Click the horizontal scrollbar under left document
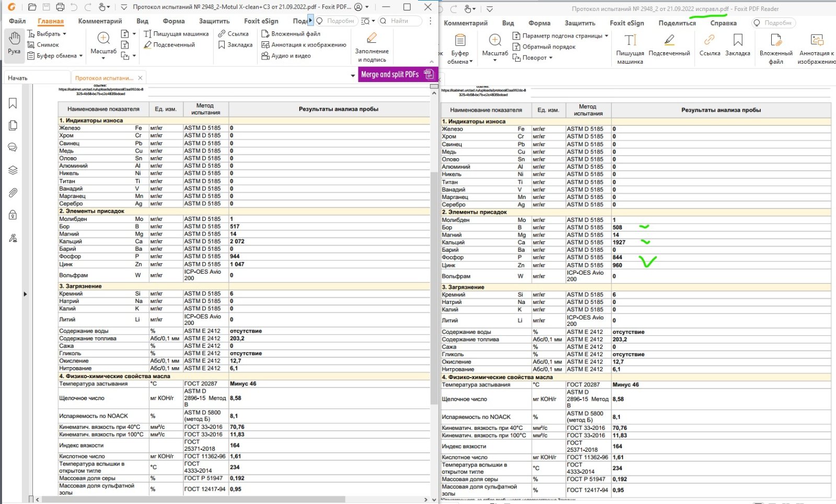The width and height of the screenshot is (836, 504). pyautogui.click(x=193, y=499)
